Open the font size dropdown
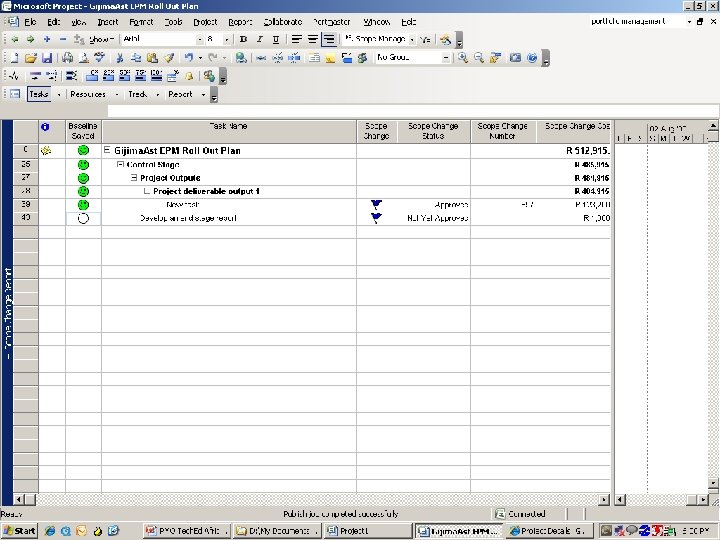 pyautogui.click(x=226, y=40)
